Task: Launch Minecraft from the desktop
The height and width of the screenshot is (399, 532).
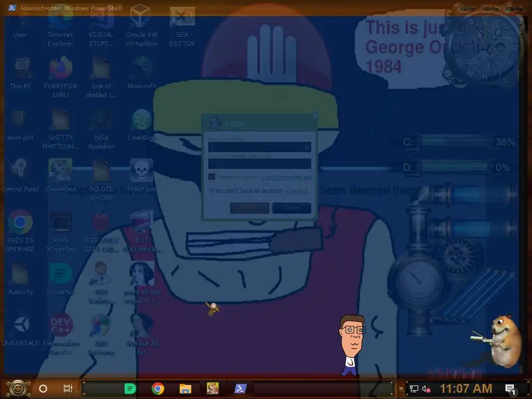Action: [142, 73]
